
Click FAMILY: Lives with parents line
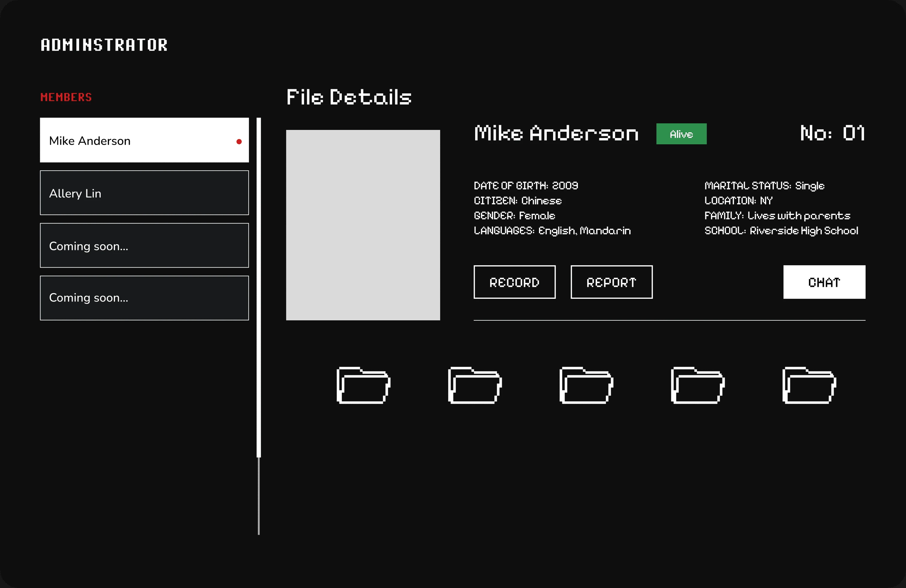(x=777, y=216)
